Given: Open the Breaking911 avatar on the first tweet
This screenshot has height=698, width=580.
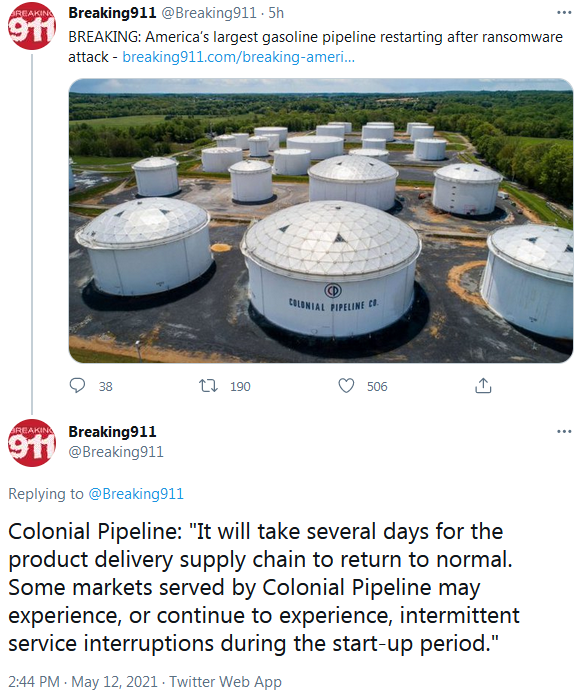Looking at the screenshot, I should (32, 26).
